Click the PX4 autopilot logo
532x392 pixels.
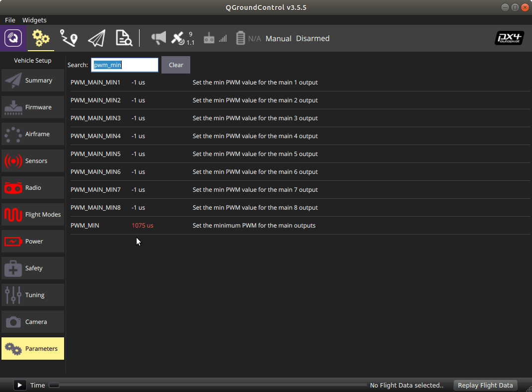point(509,38)
